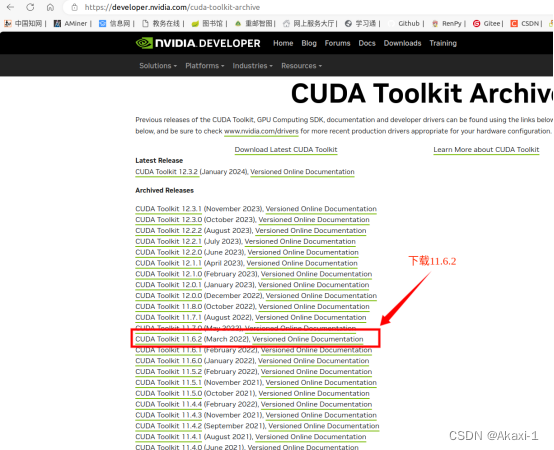Image resolution: width=554 pixels, height=450 pixels.
Task: Open CUDA Toolkit 12.1.0 link
Action: tap(169, 274)
